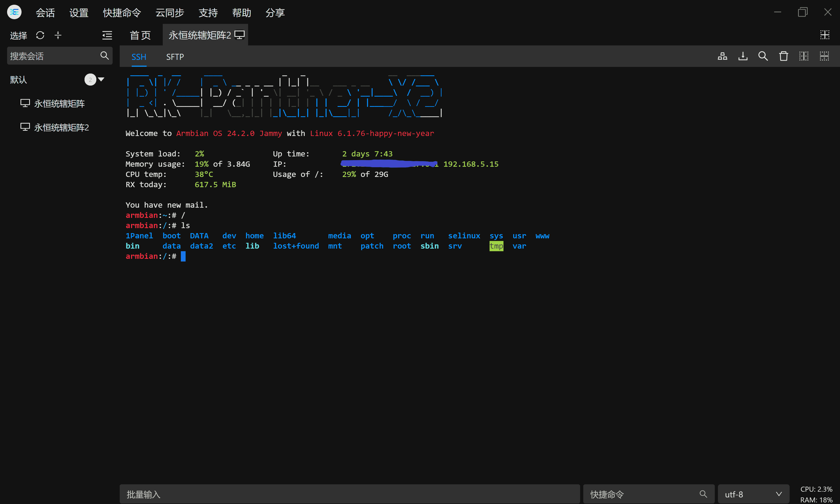Open the 支持 menu
The image size is (840, 504).
pos(208,13)
